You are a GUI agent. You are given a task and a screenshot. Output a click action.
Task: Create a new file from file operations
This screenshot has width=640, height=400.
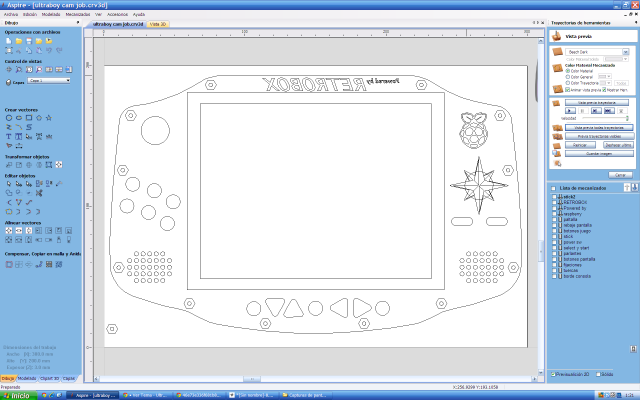click(9, 41)
